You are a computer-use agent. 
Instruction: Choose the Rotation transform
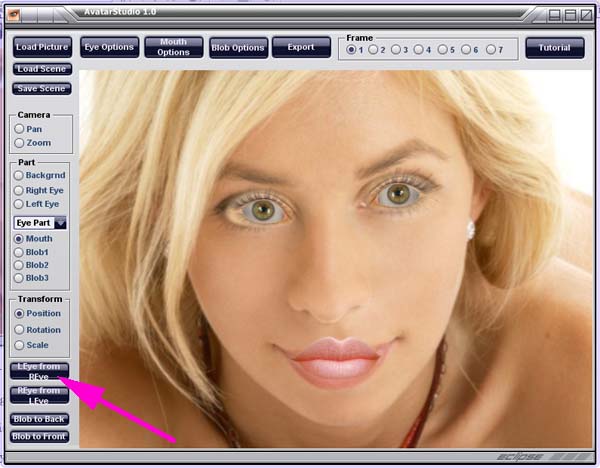19,329
